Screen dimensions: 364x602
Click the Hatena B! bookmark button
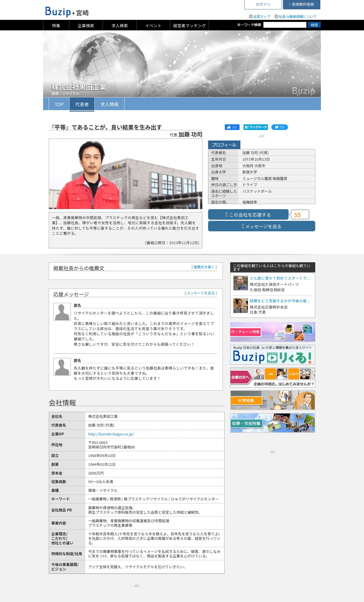[x=255, y=127]
